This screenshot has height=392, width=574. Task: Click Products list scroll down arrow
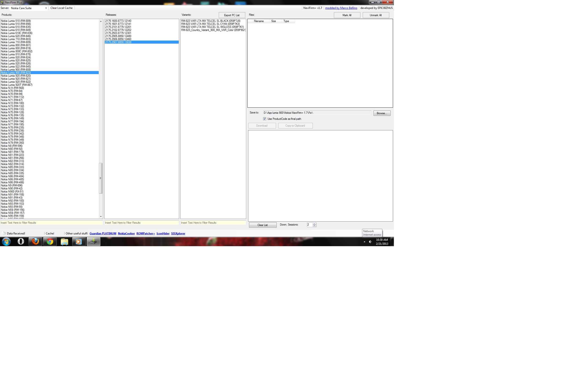(101, 216)
